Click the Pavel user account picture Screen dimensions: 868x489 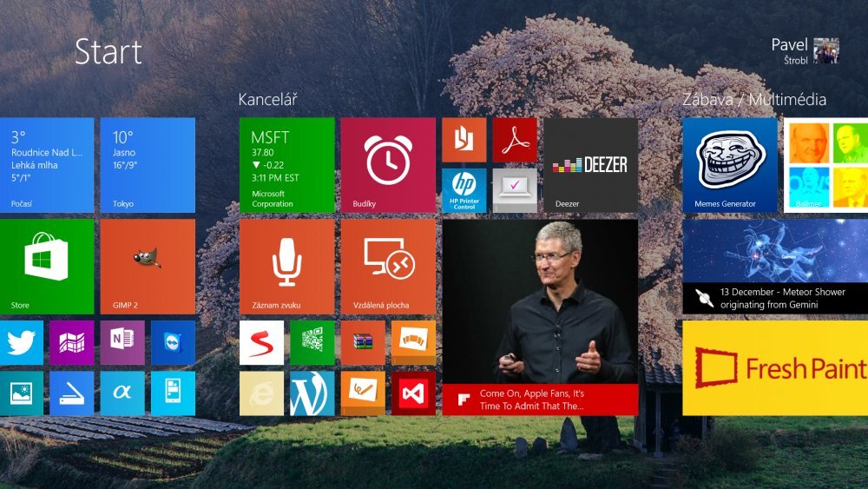pos(825,50)
